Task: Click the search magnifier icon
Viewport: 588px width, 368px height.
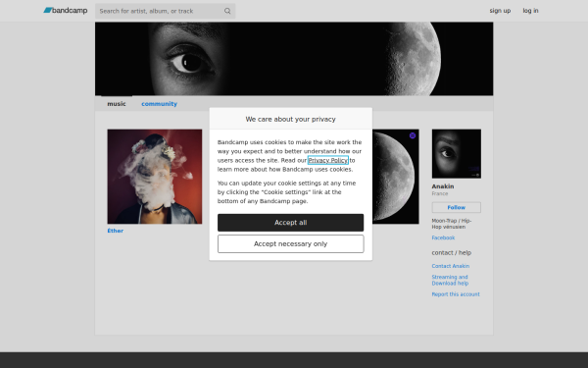Action: (227, 11)
